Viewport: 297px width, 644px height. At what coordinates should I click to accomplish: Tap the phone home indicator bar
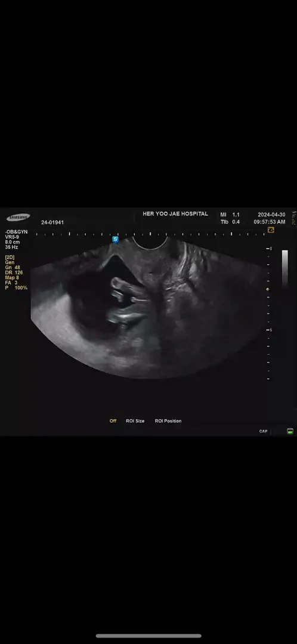tap(148, 636)
